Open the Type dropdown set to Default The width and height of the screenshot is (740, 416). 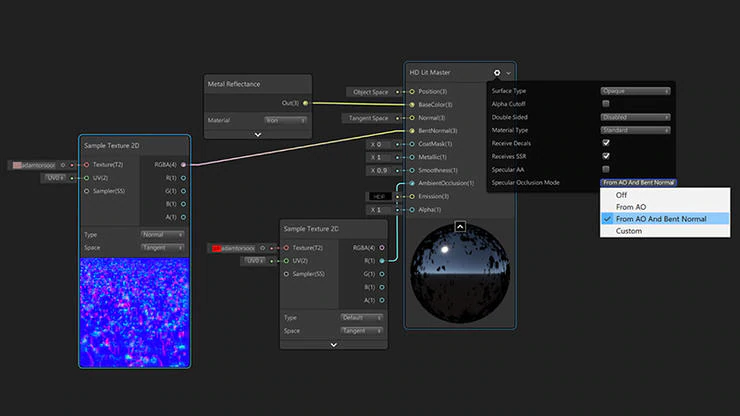pyautogui.click(x=362, y=318)
